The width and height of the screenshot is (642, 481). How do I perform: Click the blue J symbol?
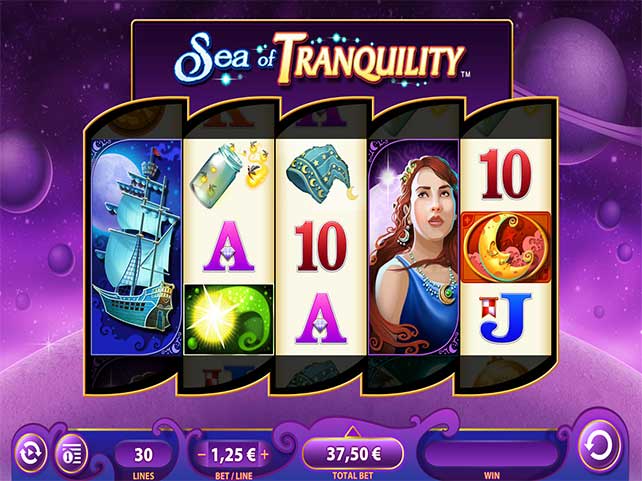[505, 317]
